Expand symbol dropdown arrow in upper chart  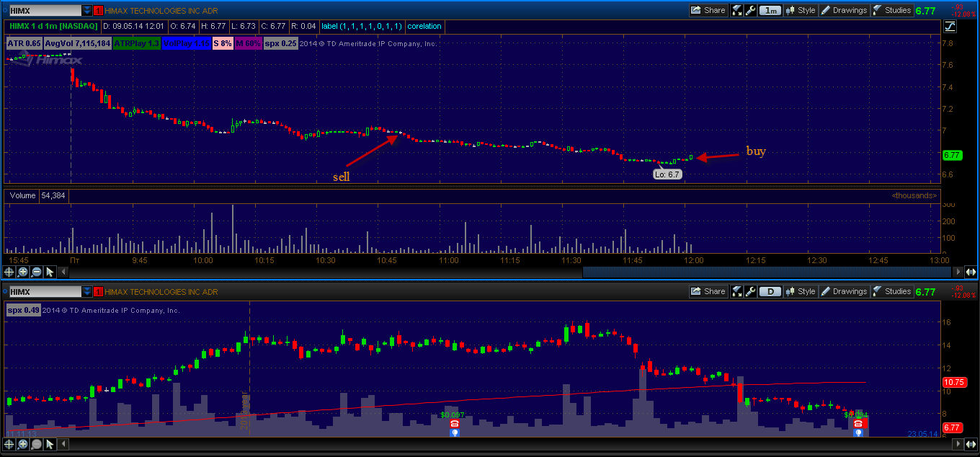click(87, 10)
